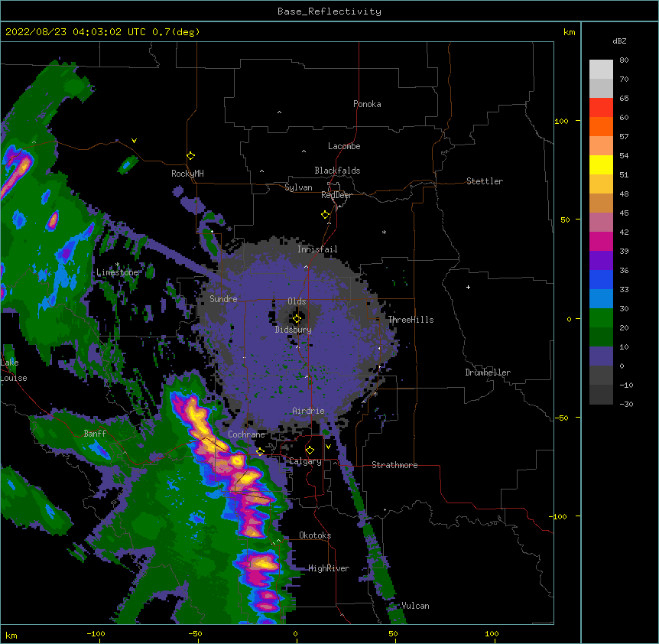Click the RedDeer city label
Screen dimensions: 659x644
coord(336,195)
